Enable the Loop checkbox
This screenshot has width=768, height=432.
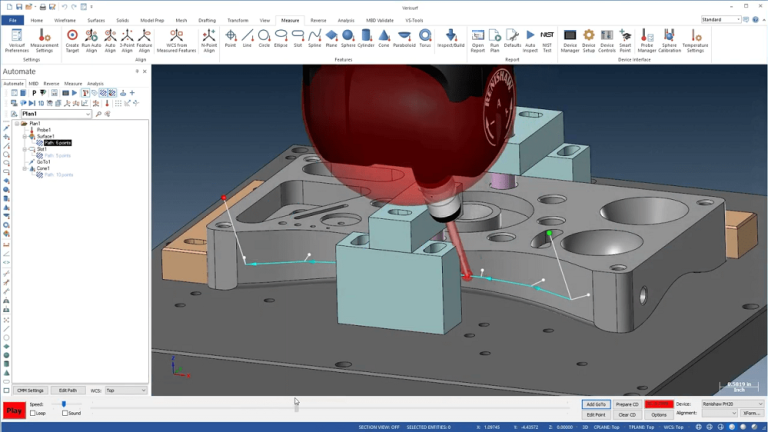pyautogui.click(x=33, y=413)
